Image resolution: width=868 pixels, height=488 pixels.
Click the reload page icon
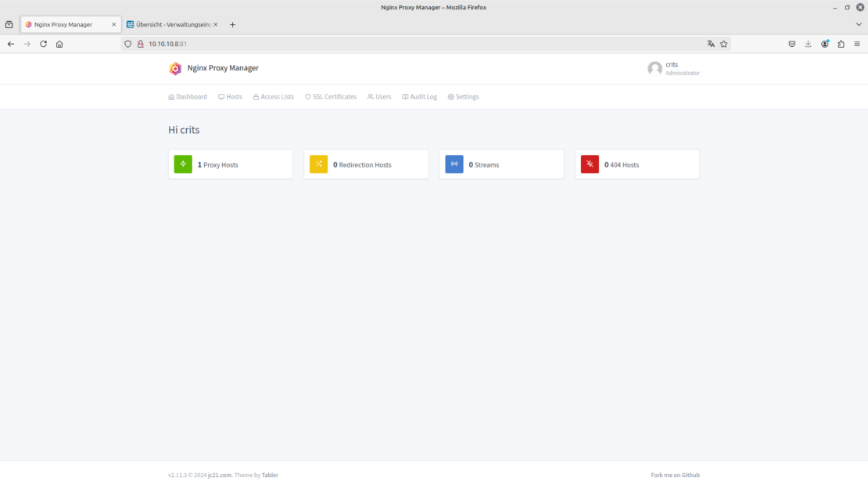click(x=43, y=44)
